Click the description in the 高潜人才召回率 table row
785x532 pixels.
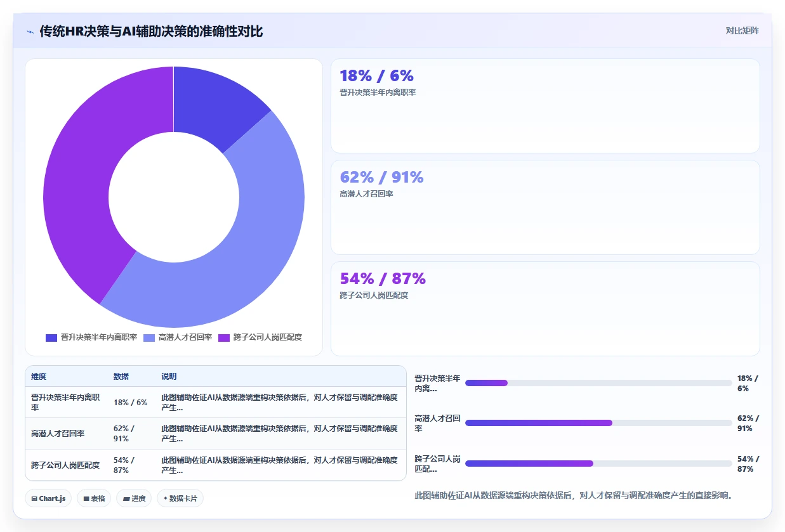280,434
